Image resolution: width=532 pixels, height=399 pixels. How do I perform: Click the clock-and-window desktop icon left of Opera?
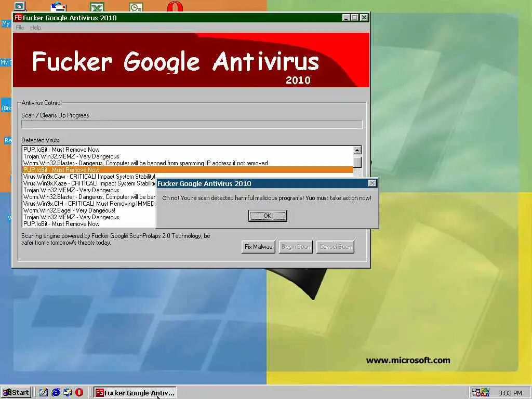pos(137,7)
